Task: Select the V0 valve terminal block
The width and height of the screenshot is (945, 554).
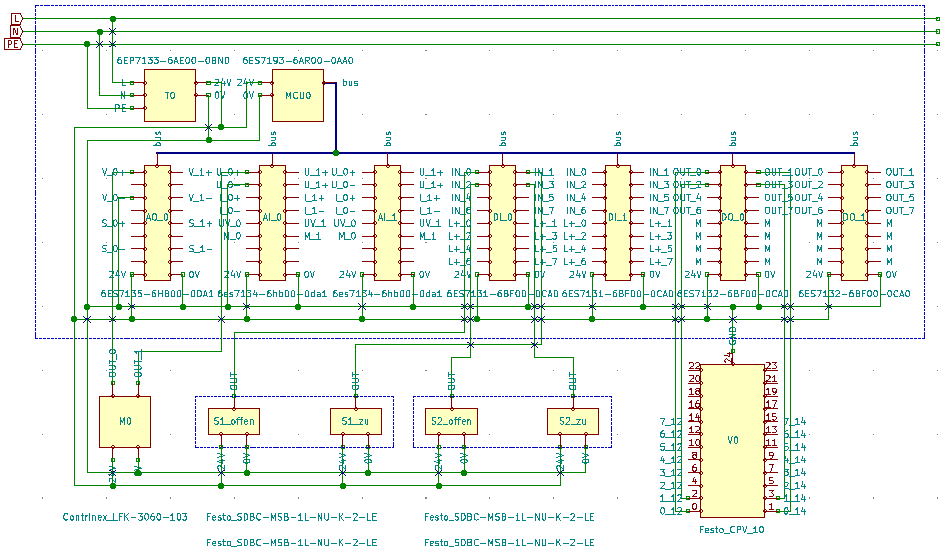Action: [733, 439]
